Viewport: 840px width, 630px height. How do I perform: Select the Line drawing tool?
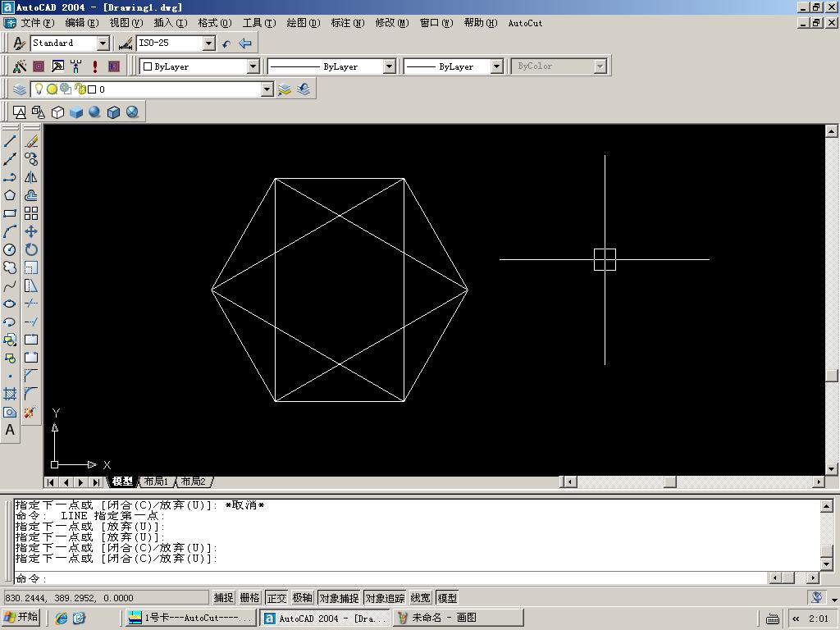click(x=10, y=141)
